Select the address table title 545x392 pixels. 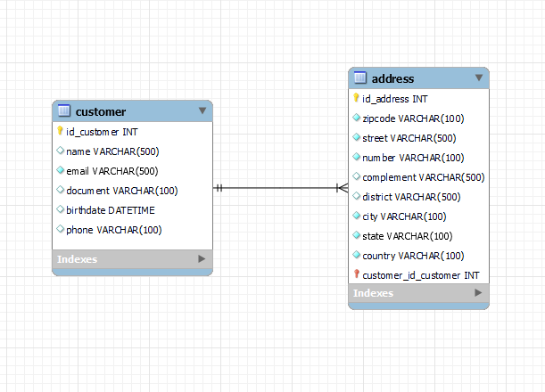[392, 78]
